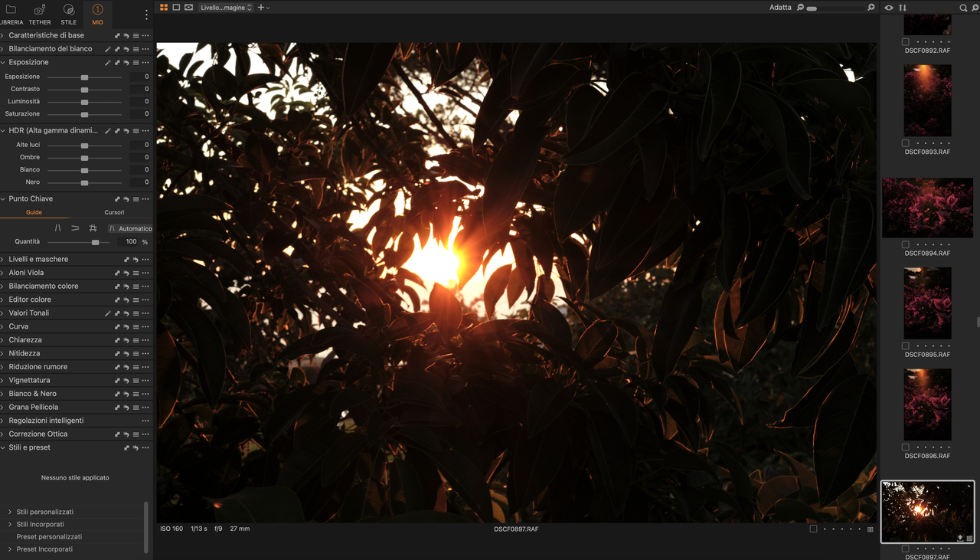Expand the Curva tool

(x=2, y=326)
